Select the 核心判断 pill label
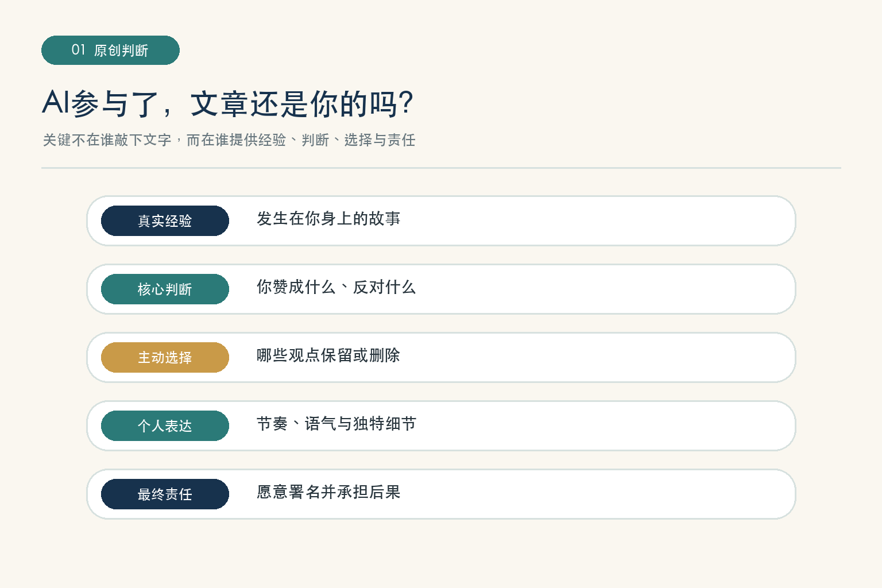882x588 pixels. (165, 289)
